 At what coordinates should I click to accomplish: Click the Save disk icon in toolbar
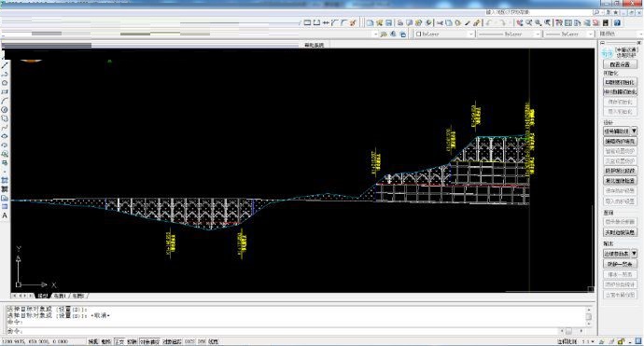388,23
